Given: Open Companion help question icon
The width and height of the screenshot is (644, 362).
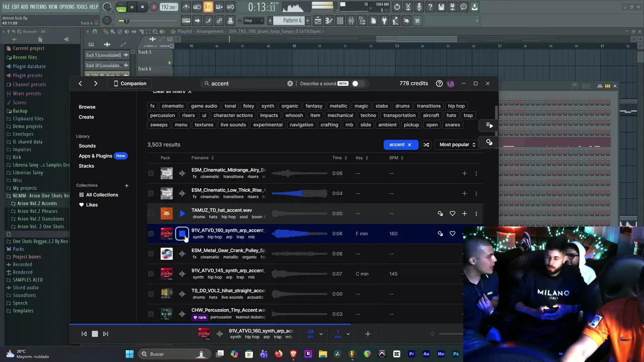Looking at the screenshot, I should pyautogui.click(x=439, y=83).
